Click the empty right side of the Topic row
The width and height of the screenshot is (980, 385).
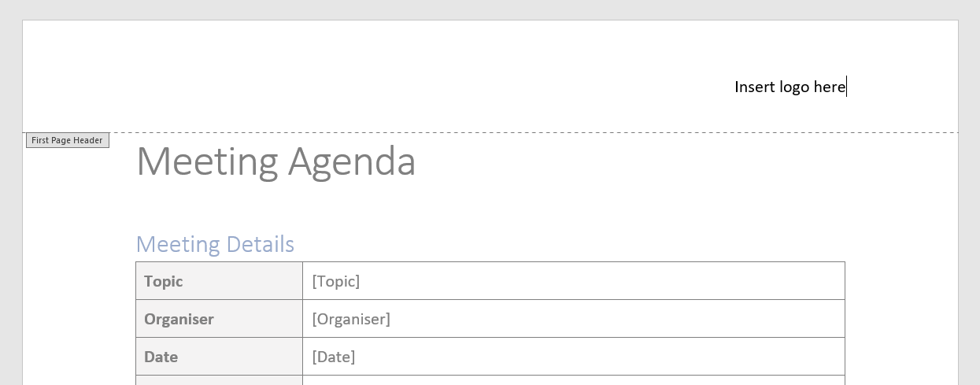pyautogui.click(x=630, y=281)
